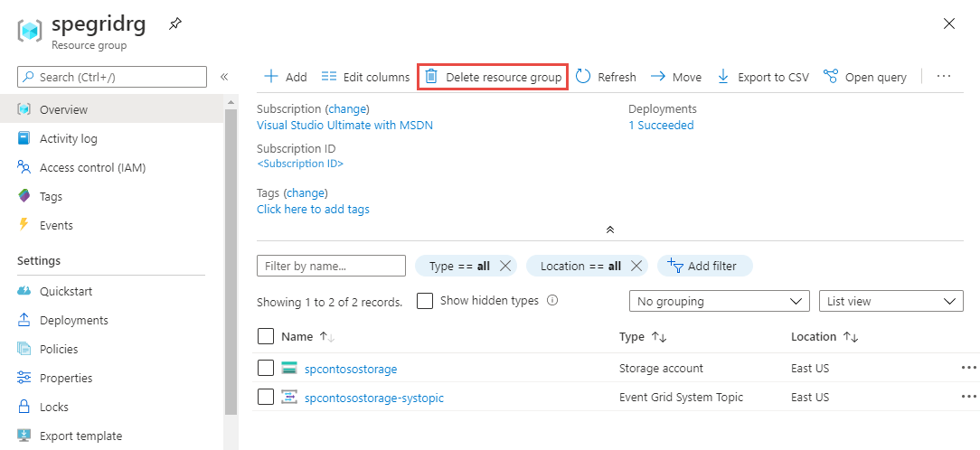Open the spcontosostorage-systopic resource link
This screenshot has width=980, height=450.
click(374, 398)
